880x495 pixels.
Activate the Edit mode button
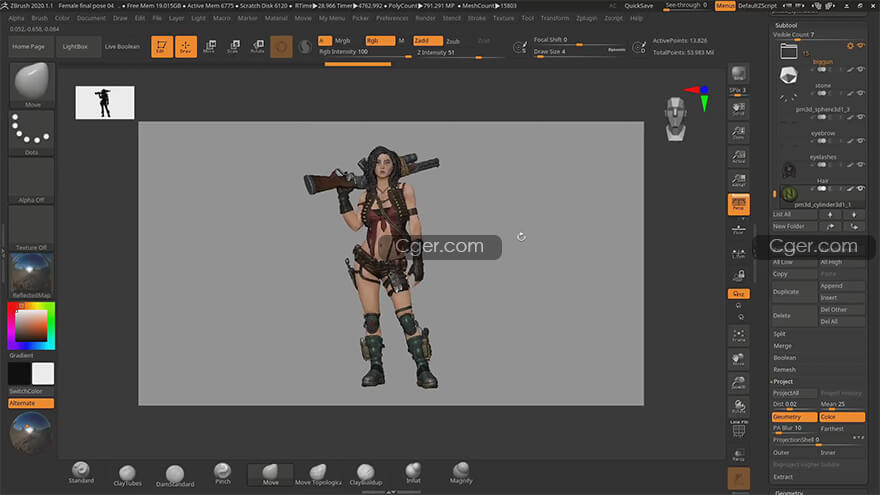tap(162, 47)
